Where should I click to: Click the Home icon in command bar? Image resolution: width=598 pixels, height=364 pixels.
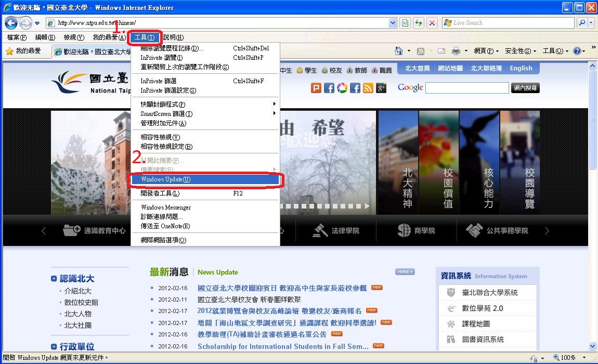tap(399, 51)
